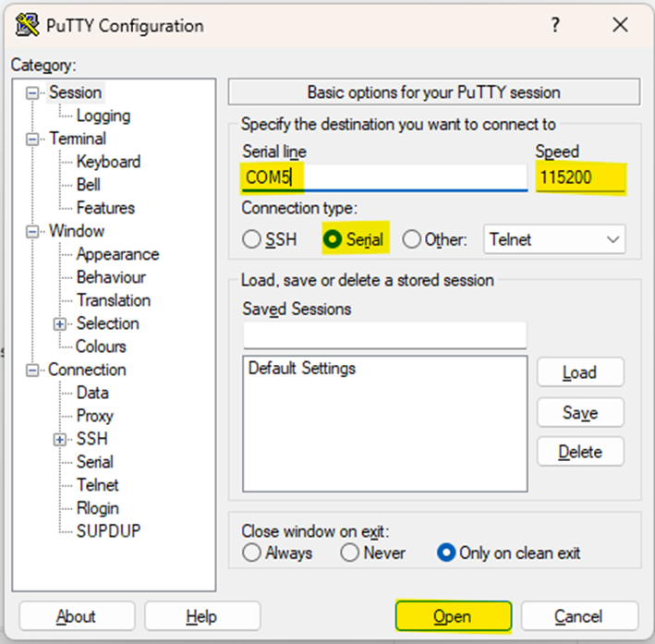
Task: Select Session in the category tree
Action: 75,92
